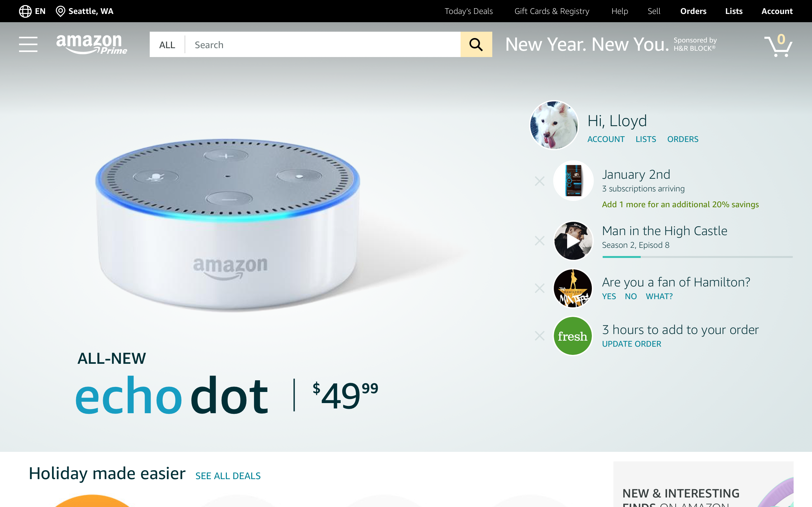Screen dimensions: 812x507
Task: Open the EN language selector
Action: coord(40,11)
